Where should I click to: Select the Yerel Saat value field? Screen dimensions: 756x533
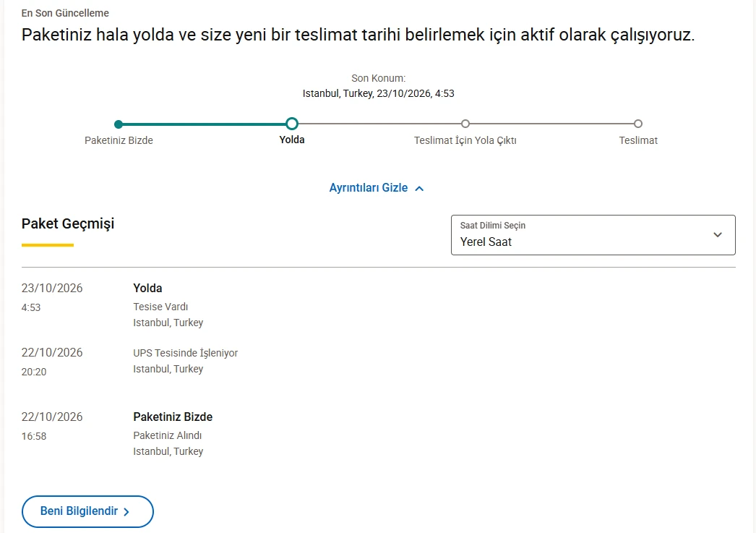(x=486, y=242)
